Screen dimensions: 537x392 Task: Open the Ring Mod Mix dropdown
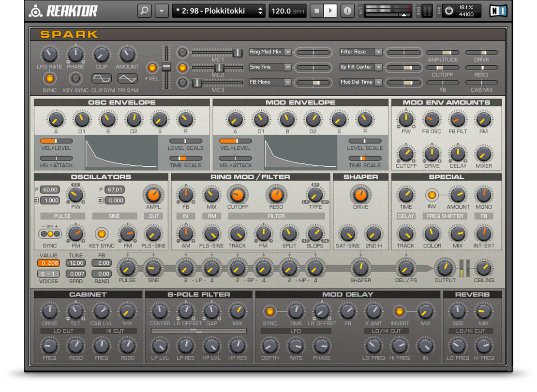(270, 52)
